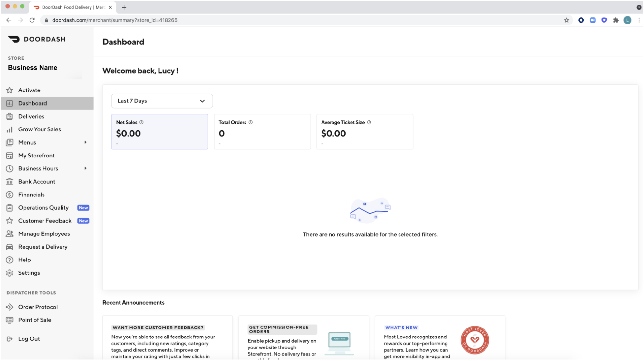Select the Bank Account icon
This screenshot has height=361, width=644.
[x=10, y=181]
